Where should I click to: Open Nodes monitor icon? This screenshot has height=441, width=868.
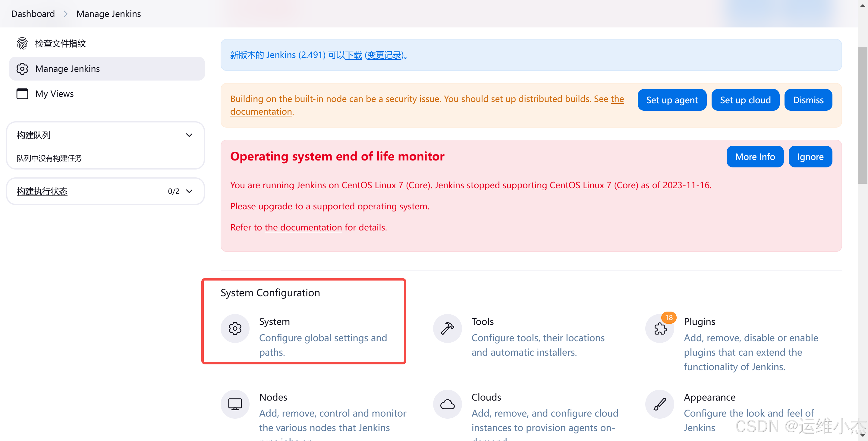[235, 404]
